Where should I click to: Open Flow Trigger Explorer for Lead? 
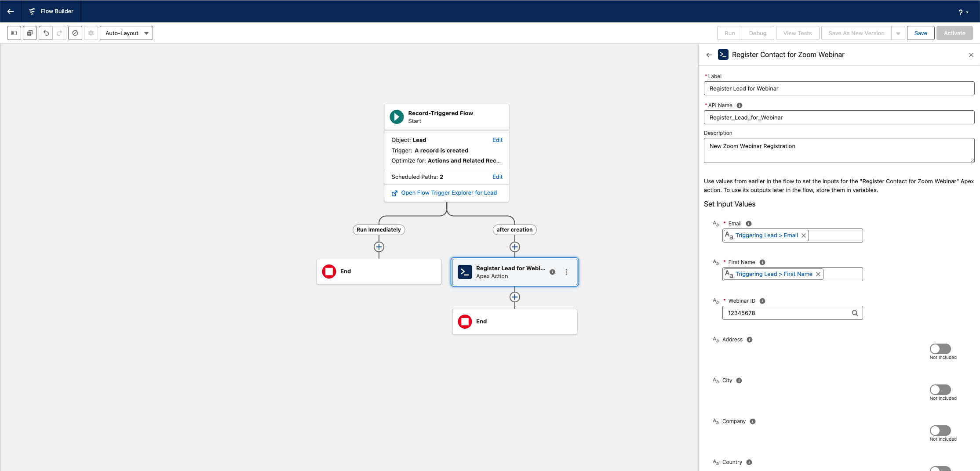448,192
